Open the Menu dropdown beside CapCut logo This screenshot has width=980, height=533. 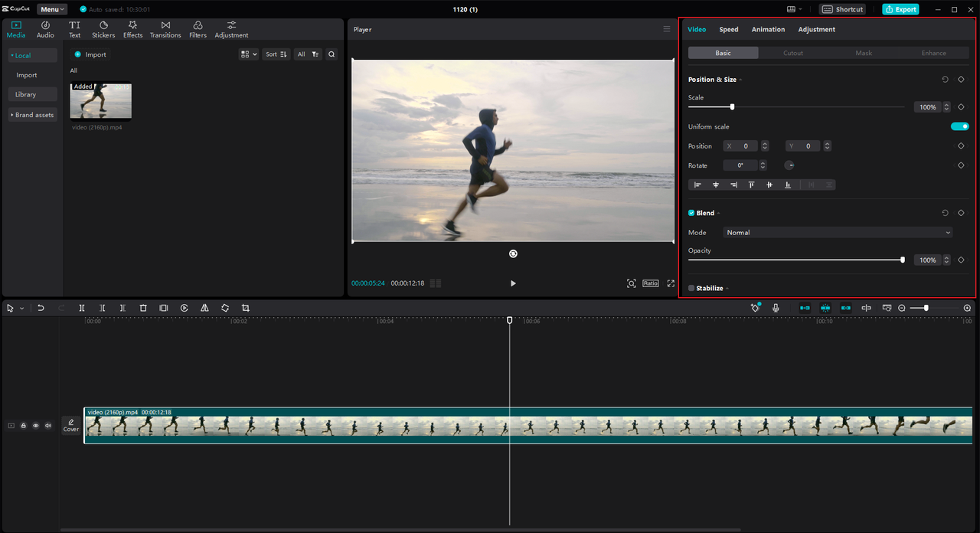point(52,9)
